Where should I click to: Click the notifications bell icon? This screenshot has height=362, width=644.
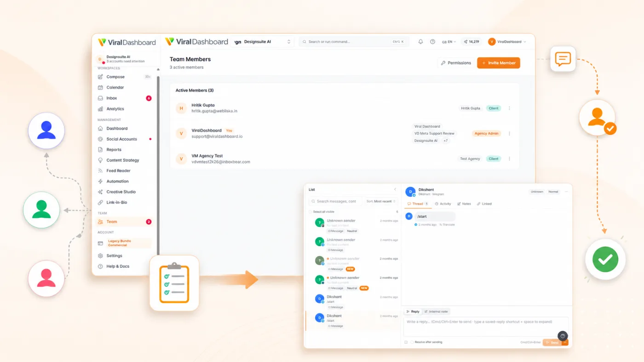(420, 42)
